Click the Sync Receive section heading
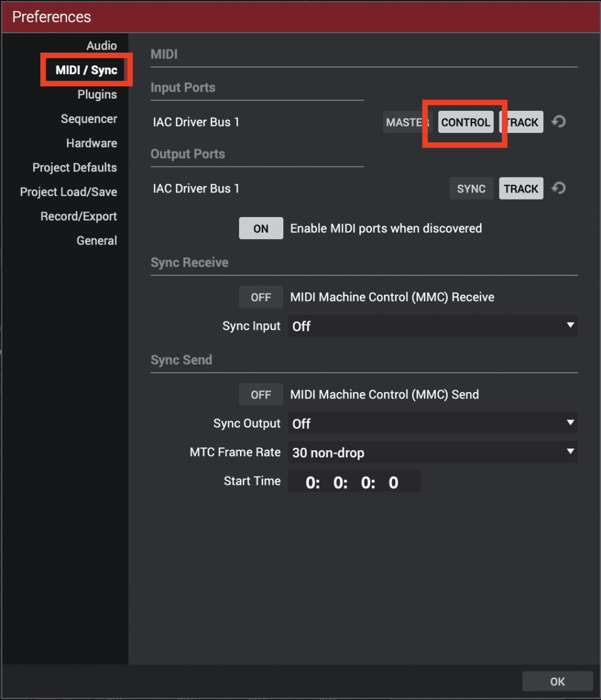This screenshot has height=700, width=601. pyautogui.click(x=189, y=262)
